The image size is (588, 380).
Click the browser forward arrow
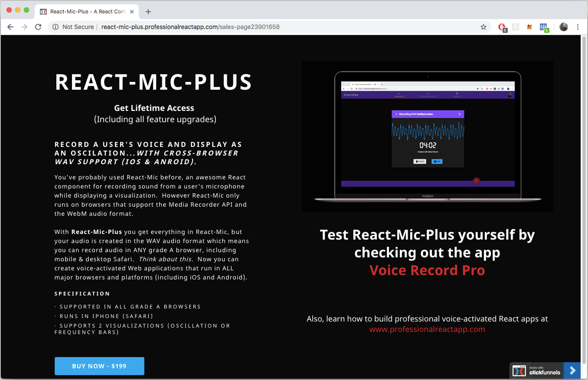tap(24, 27)
